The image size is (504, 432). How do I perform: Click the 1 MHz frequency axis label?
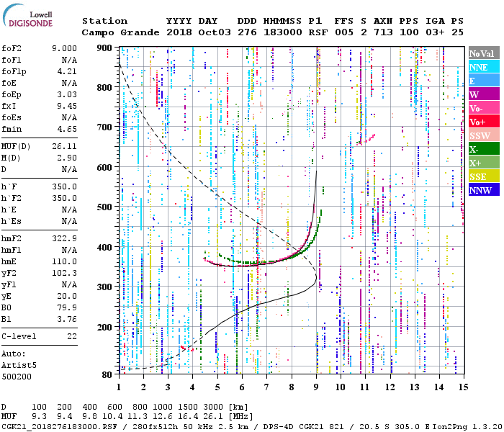(119, 387)
